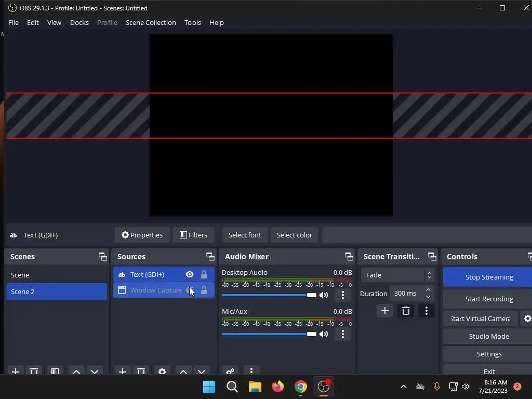
Task: Open Audio Mixer menu three-dot icon
Action: click(251, 371)
